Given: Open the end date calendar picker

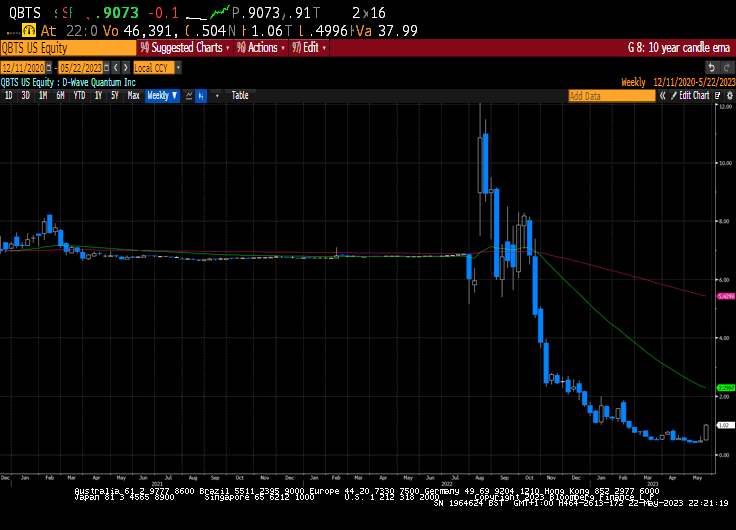Looking at the screenshot, I should coord(107,68).
